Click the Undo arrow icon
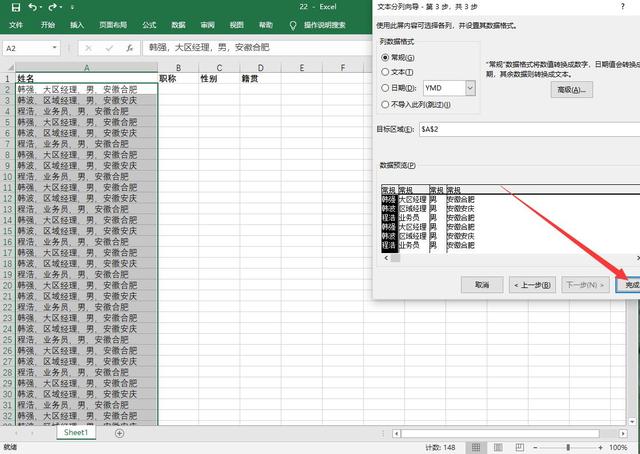The height and width of the screenshot is (454, 640). pyautogui.click(x=33, y=7)
